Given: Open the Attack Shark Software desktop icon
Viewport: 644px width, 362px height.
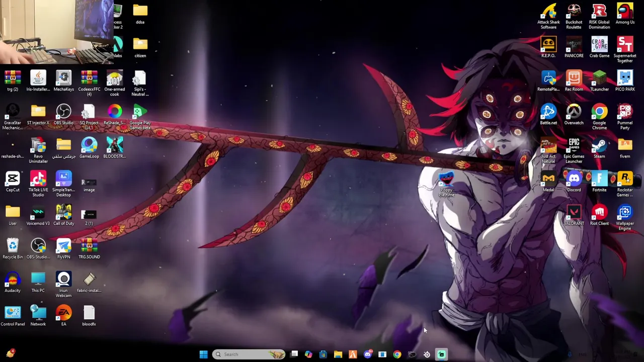Looking at the screenshot, I should tap(548, 16).
